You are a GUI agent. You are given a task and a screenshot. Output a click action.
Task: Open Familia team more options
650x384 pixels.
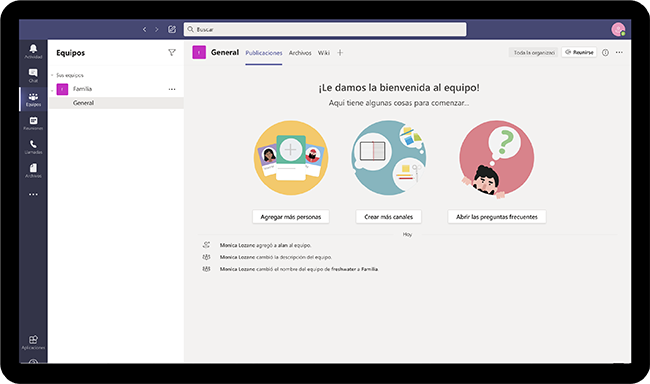[172, 89]
